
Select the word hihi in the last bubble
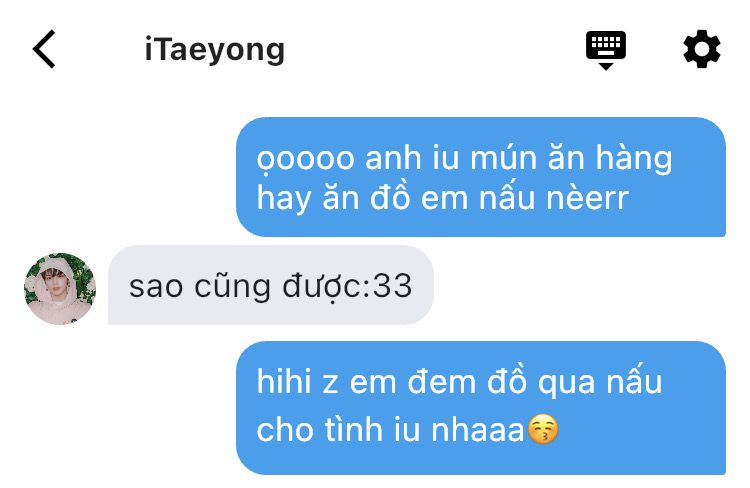285,382
